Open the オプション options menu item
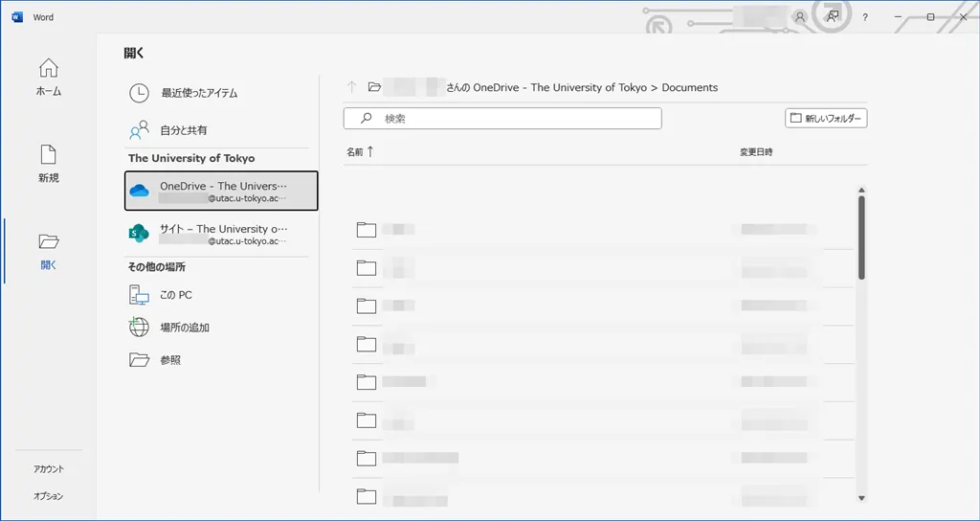The height and width of the screenshot is (521, 980). pos(49,496)
